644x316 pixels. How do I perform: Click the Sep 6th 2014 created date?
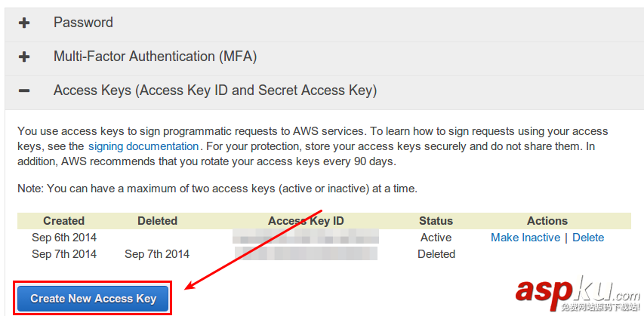pos(64,238)
